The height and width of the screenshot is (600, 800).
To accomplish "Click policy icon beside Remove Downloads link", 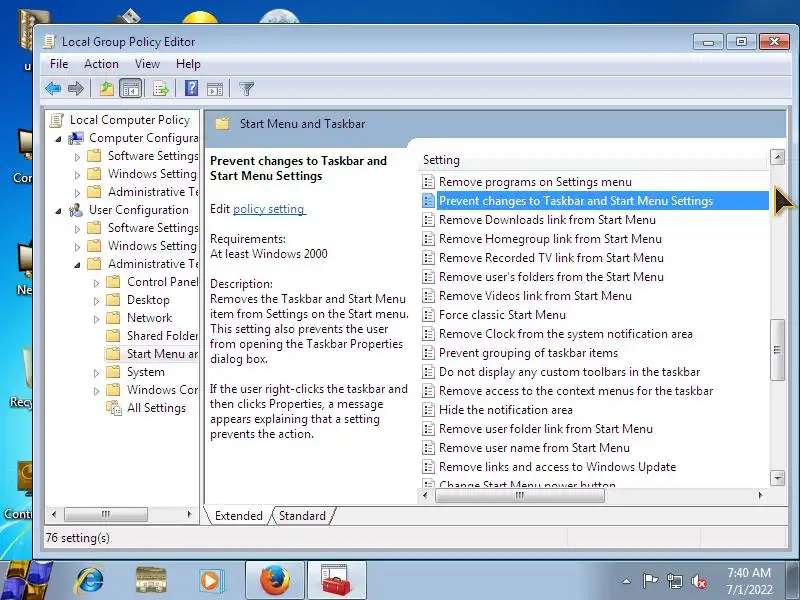I will click(x=429, y=220).
